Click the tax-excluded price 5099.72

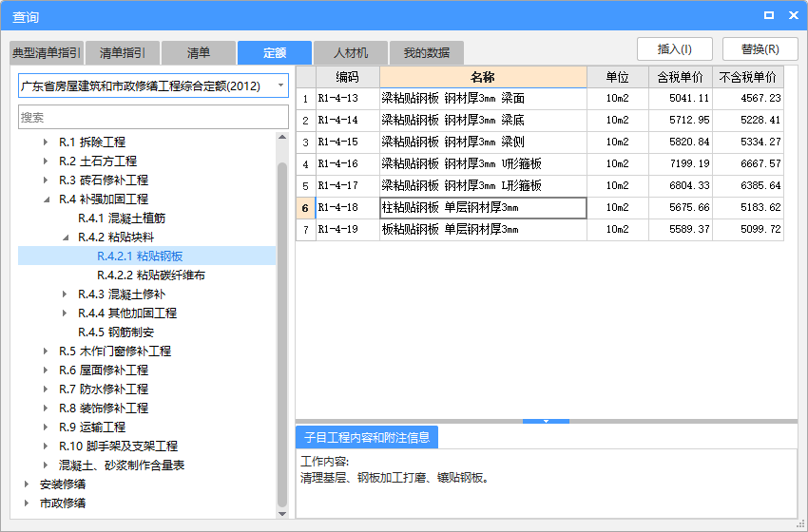(748, 230)
